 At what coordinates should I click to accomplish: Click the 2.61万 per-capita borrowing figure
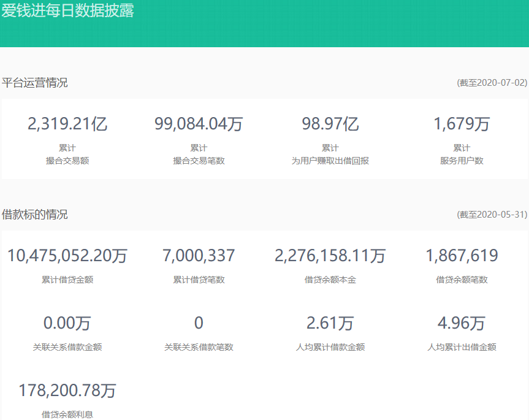330,323
